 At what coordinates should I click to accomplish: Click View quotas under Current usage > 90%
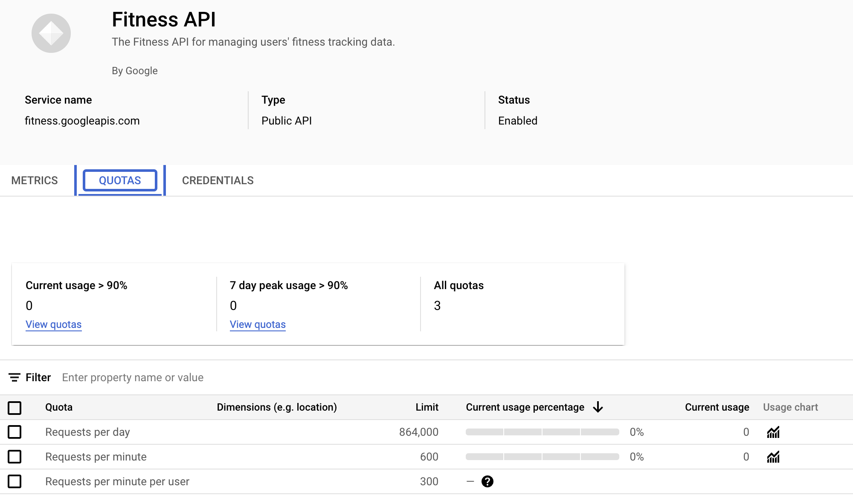(x=54, y=324)
